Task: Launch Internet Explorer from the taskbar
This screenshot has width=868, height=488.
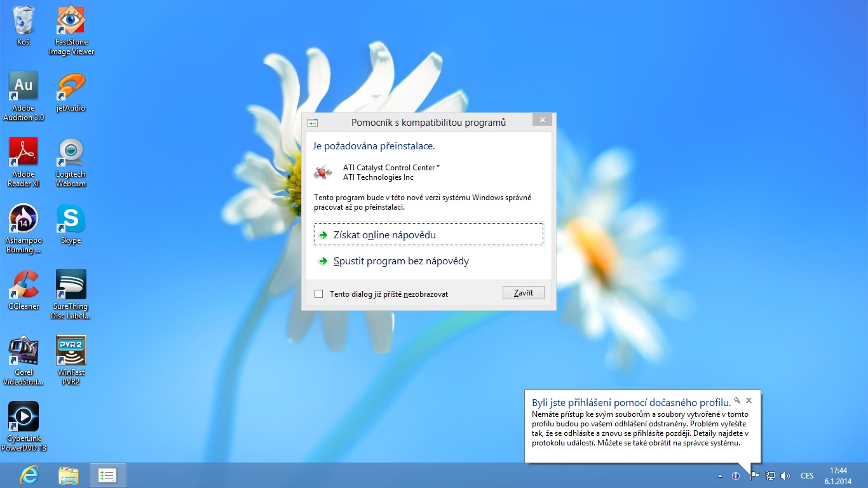Action: (29, 475)
